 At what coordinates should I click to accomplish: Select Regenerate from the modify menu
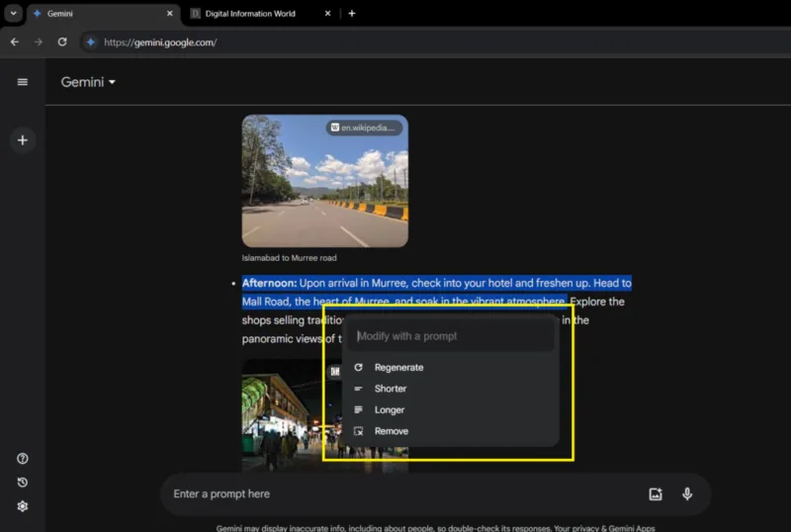tap(398, 368)
